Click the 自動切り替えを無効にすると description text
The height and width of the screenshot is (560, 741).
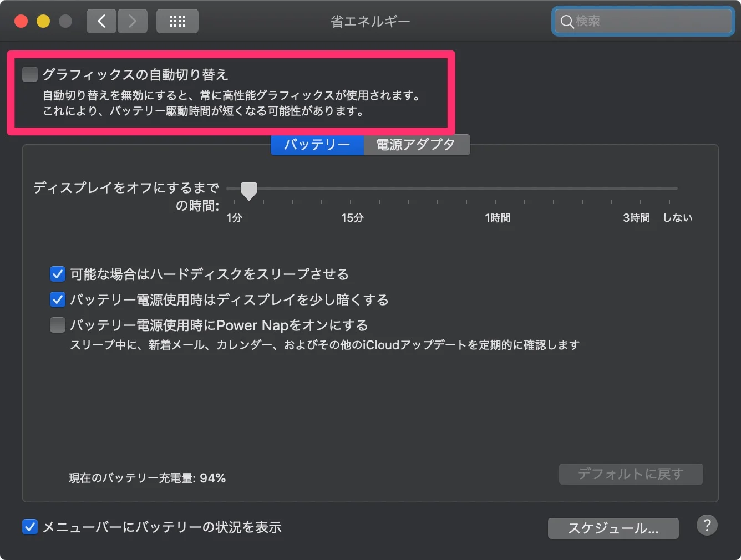point(233,103)
